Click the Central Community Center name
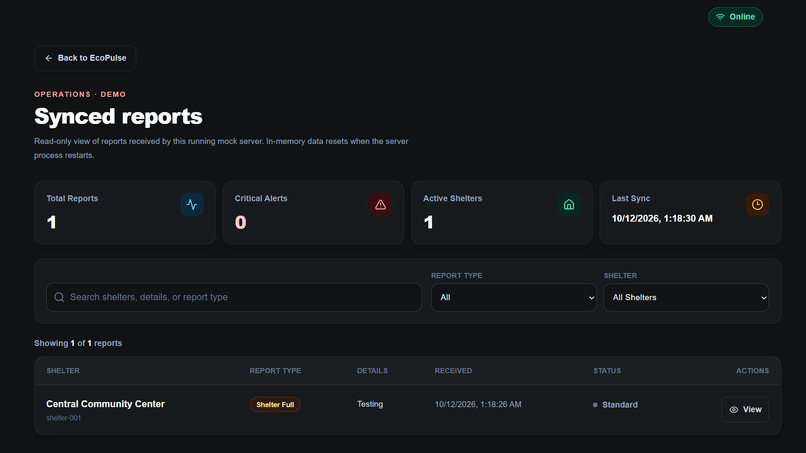This screenshot has height=453, width=806. [x=105, y=404]
